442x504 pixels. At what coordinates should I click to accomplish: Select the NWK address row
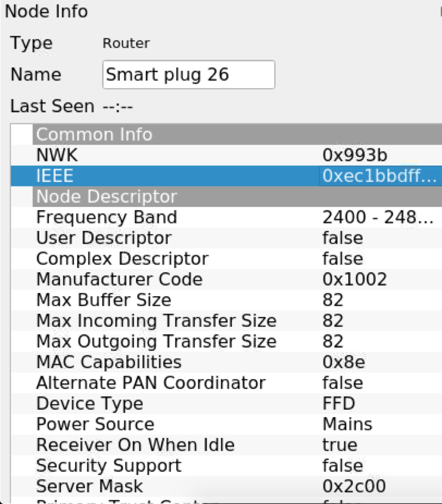(x=156, y=155)
